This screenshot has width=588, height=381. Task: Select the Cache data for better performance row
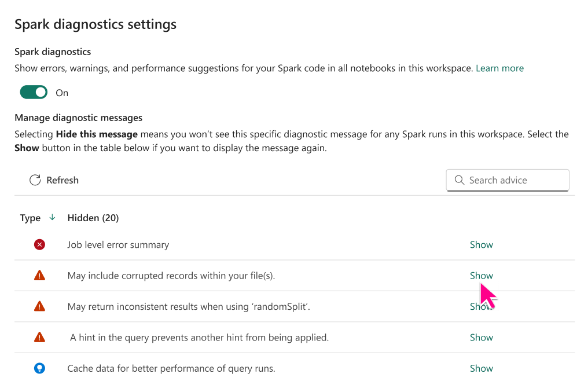295,368
